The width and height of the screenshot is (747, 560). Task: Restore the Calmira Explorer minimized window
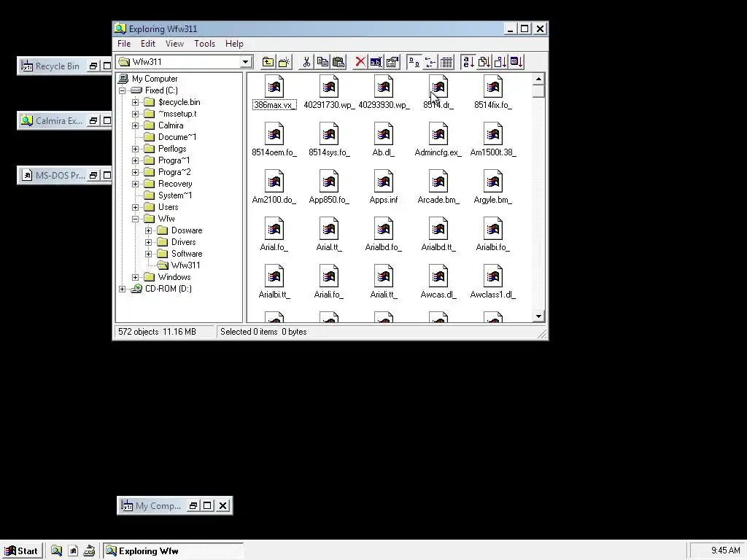(x=93, y=121)
